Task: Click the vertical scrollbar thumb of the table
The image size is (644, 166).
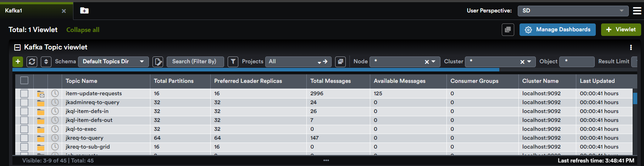Action: [635, 98]
